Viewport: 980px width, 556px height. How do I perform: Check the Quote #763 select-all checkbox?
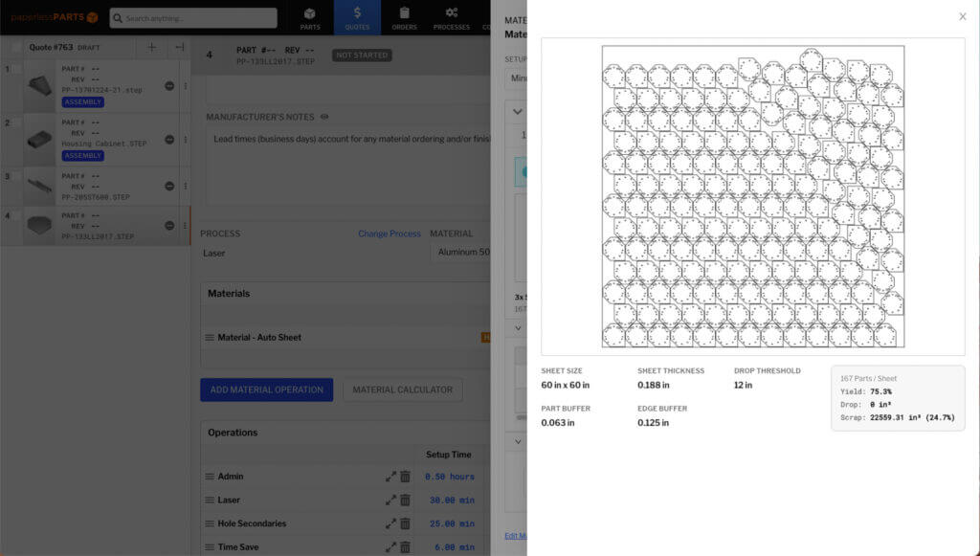click(16, 47)
